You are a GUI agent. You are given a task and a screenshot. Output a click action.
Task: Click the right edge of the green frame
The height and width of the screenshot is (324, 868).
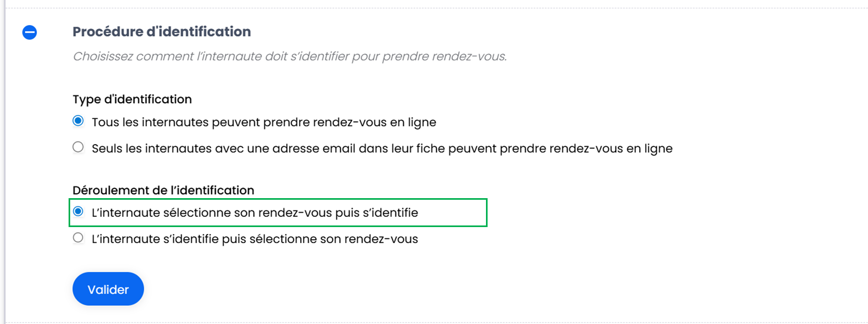(x=487, y=213)
